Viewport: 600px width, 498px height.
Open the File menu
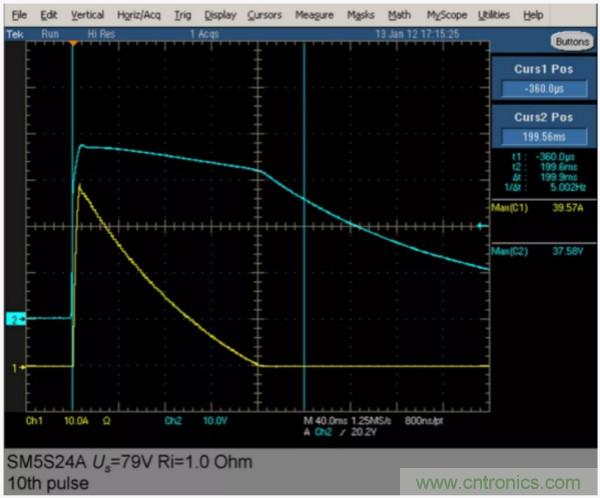[x=19, y=16]
